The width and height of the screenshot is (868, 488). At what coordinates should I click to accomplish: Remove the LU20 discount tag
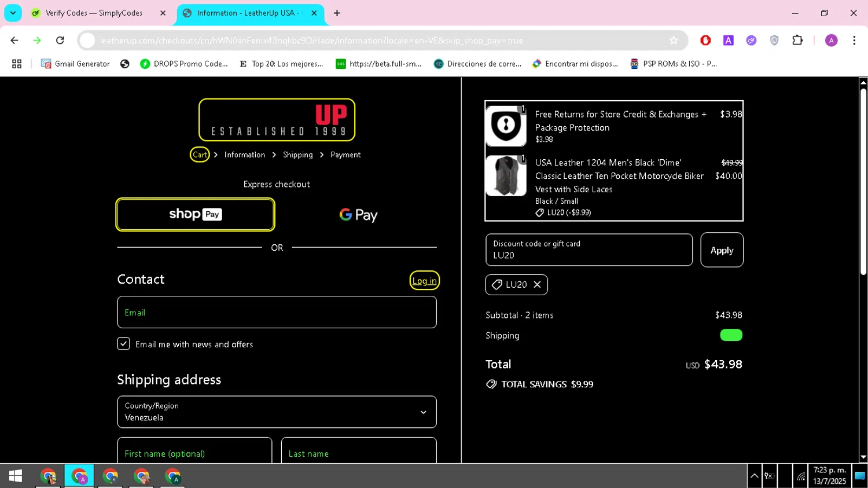click(x=537, y=284)
